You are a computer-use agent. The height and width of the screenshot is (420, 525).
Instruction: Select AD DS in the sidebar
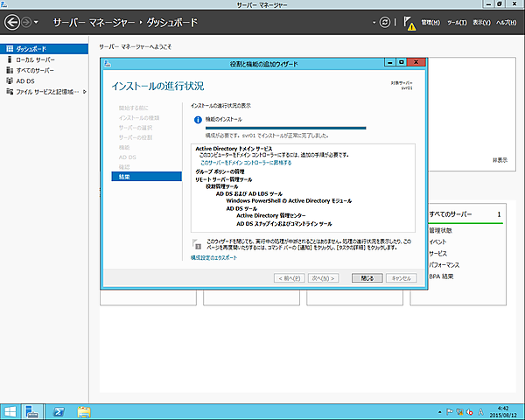point(25,80)
